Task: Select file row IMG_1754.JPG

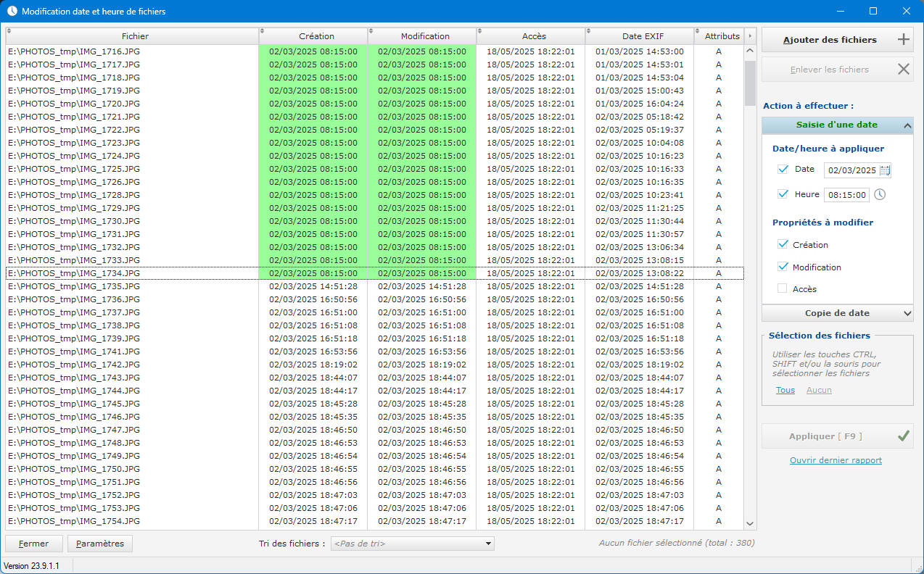Action: [x=374, y=521]
